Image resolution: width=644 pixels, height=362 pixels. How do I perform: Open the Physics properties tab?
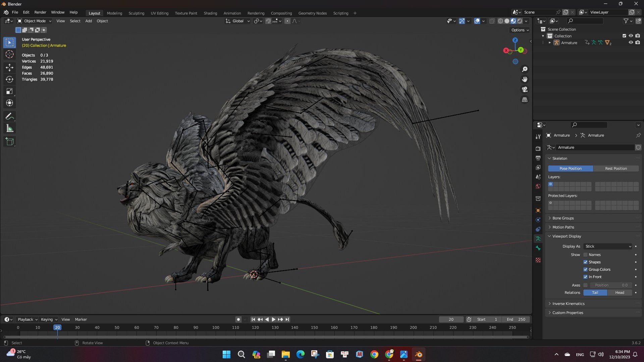[538, 220]
